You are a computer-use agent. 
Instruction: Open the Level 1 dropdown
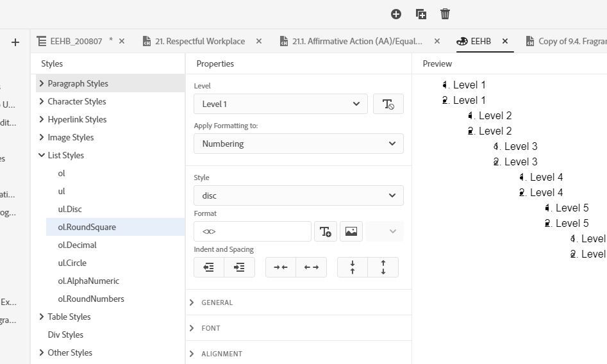click(x=281, y=104)
